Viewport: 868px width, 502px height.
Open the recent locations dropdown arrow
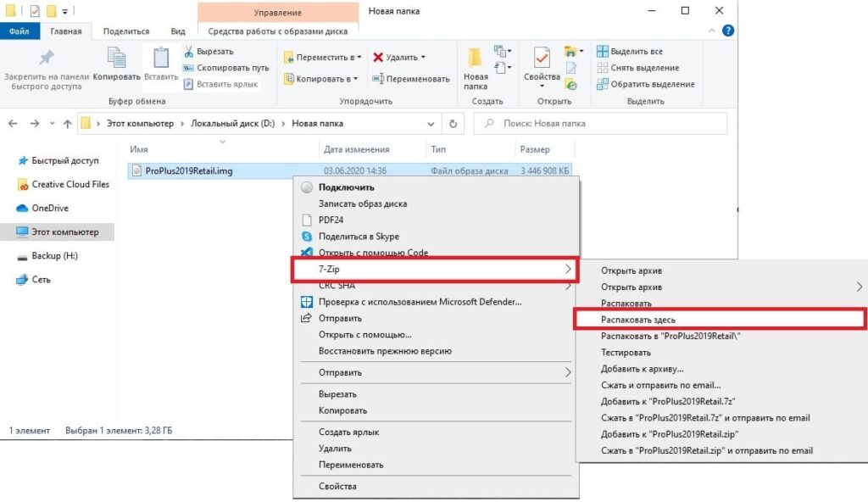[x=52, y=124]
